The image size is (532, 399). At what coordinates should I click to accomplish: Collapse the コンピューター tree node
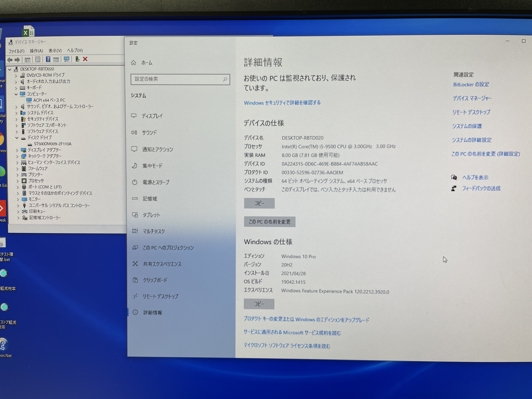click(x=16, y=94)
